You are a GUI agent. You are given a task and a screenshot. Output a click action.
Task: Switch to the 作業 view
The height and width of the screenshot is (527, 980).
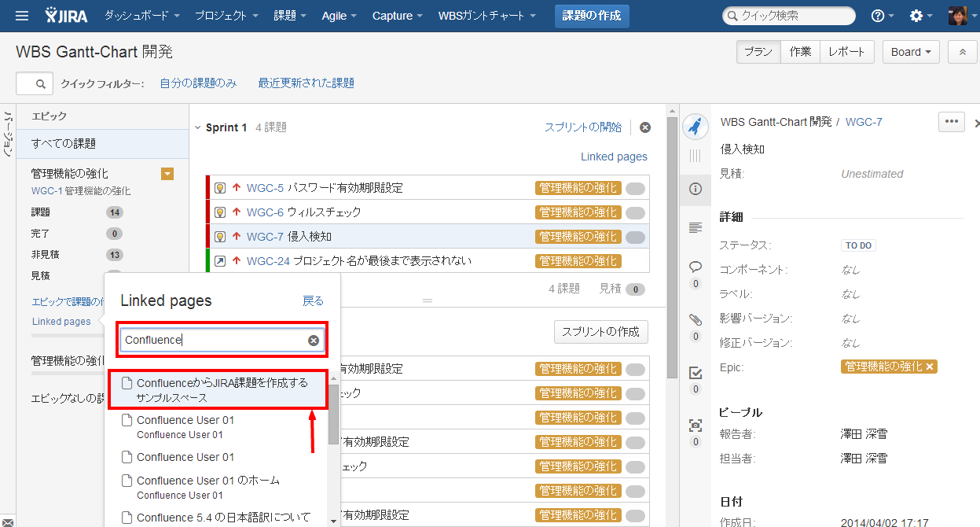[801, 52]
